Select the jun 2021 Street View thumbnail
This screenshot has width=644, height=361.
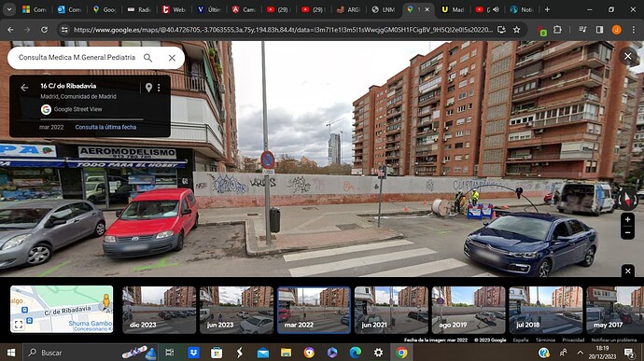391,310
